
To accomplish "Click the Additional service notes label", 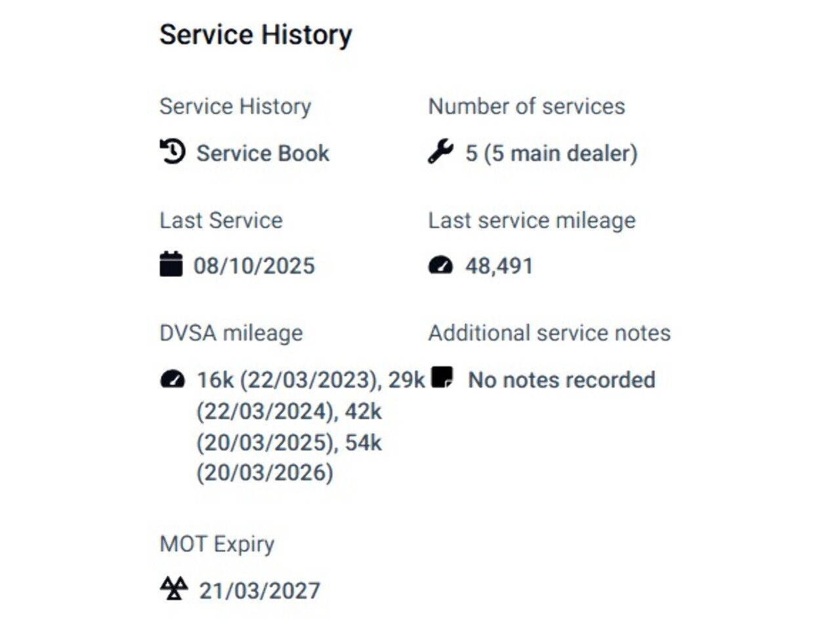I will [x=550, y=333].
